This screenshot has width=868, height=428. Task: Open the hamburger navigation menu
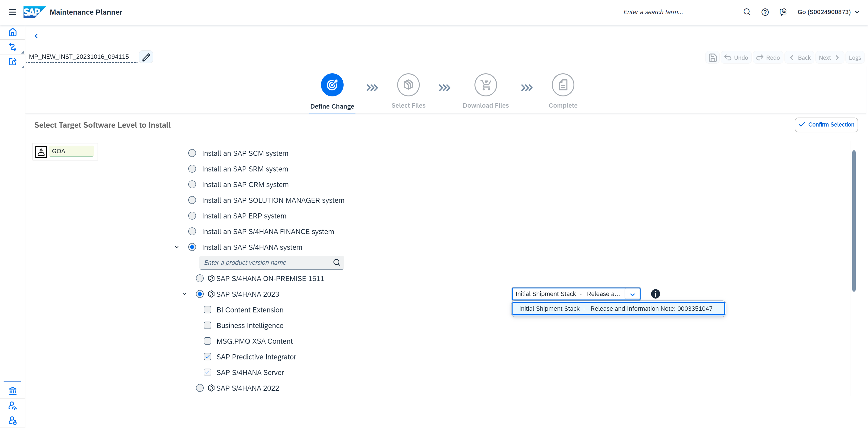(x=12, y=12)
